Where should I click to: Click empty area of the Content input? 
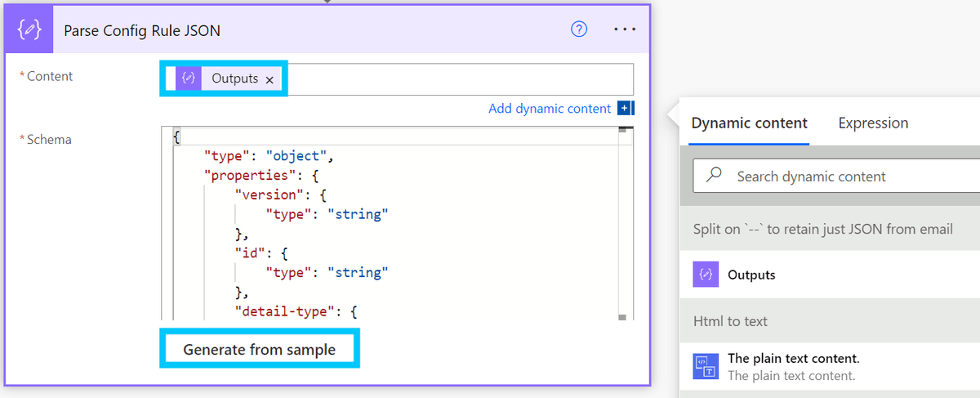coord(457,79)
